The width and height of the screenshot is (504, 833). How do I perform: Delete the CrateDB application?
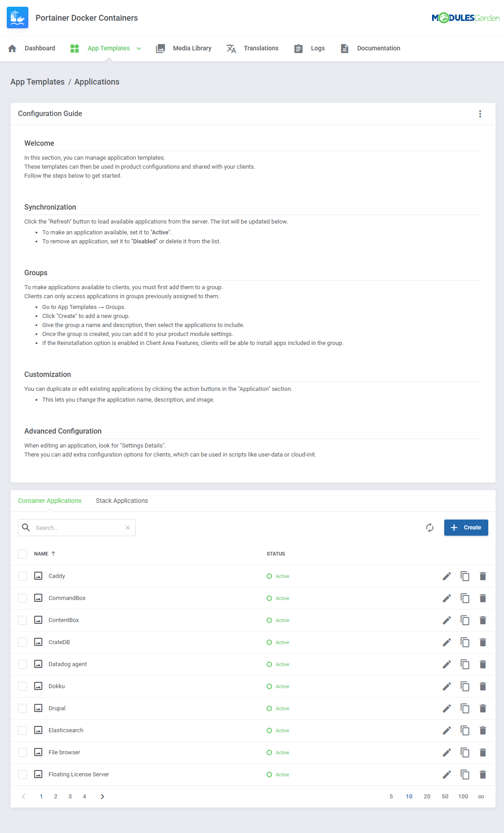coord(483,642)
